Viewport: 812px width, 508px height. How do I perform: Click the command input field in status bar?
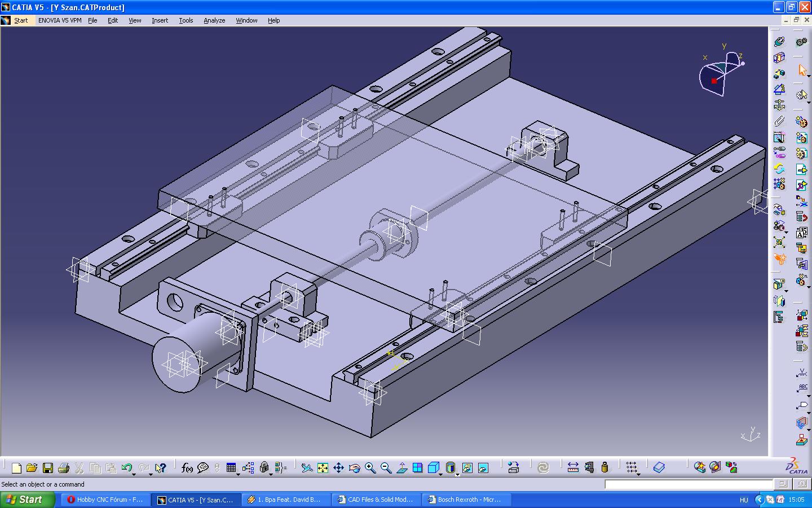688,484
